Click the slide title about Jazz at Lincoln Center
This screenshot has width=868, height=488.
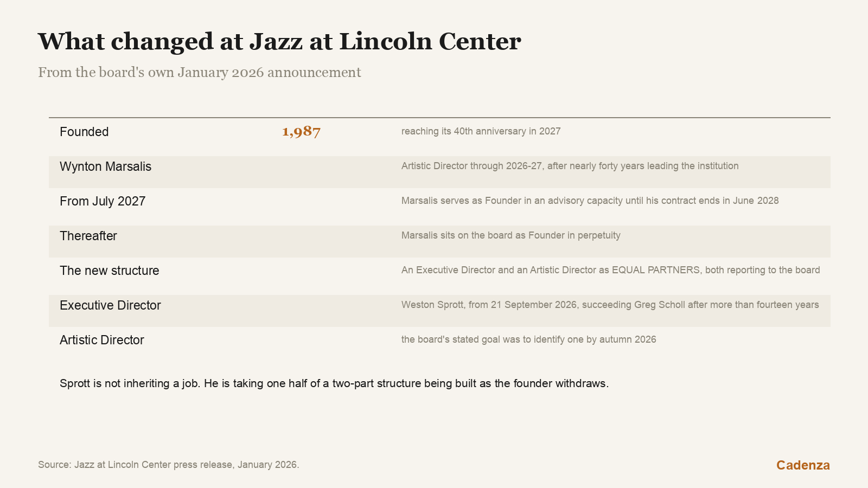click(279, 42)
